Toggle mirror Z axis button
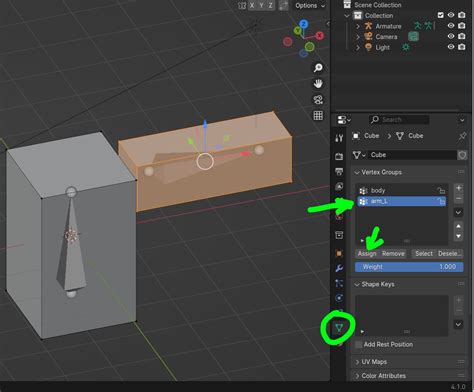Screen dimensions: 474x392 click(x=270, y=5)
